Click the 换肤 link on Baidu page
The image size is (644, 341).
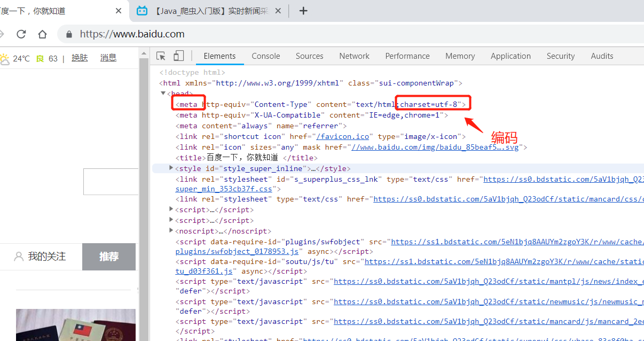tap(80, 58)
